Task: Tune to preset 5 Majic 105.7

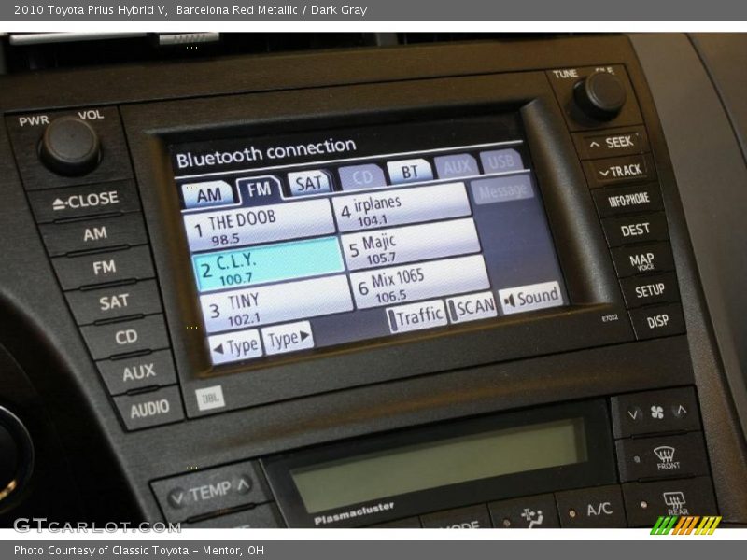Action: (x=411, y=245)
